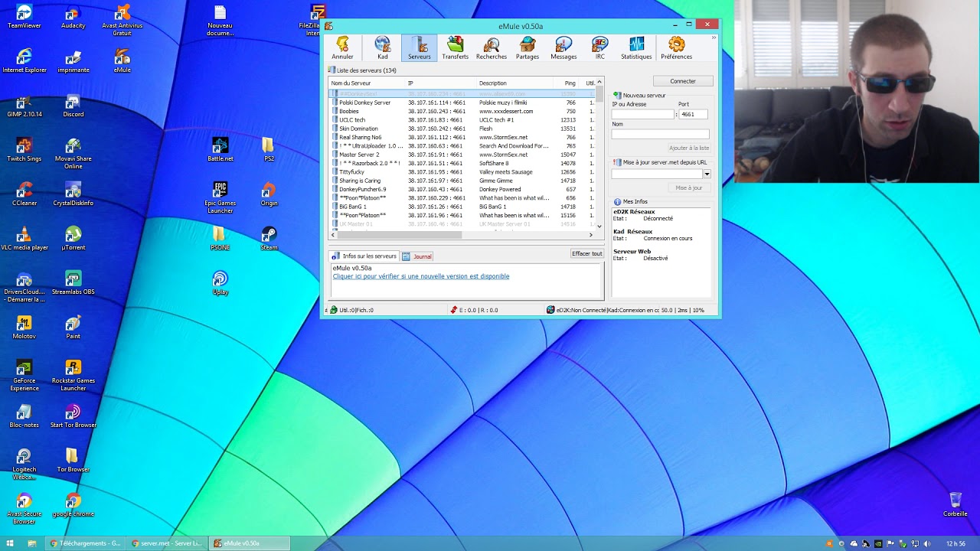Select the Real Sharing No6 server row
980x551 pixels.
tap(462, 137)
